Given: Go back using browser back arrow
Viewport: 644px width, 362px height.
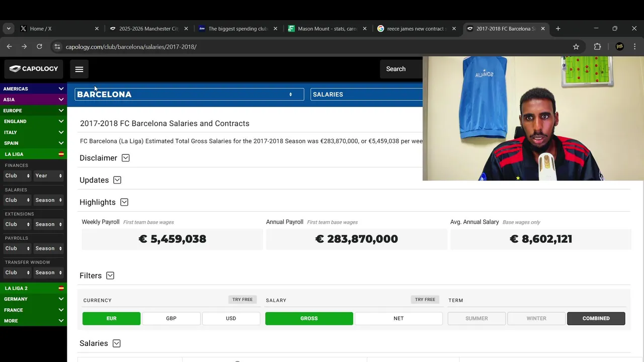Looking at the screenshot, I should pos(9,47).
